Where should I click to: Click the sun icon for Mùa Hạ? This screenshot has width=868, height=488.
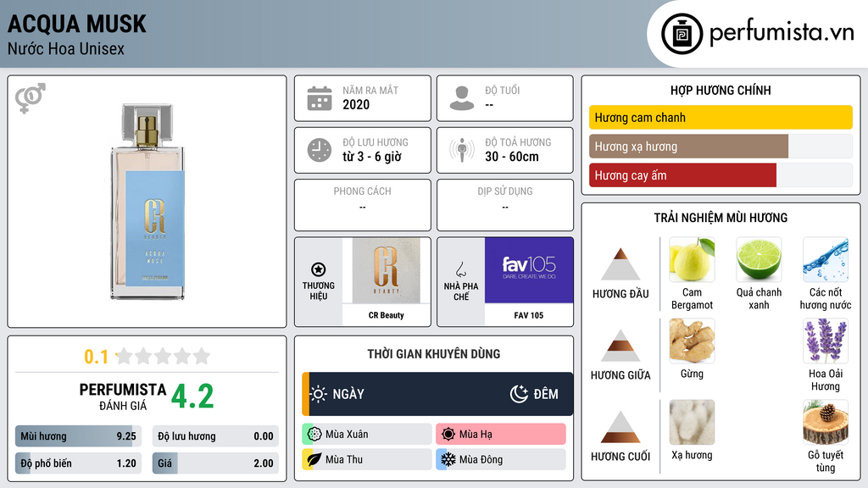click(x=448, y=435)
